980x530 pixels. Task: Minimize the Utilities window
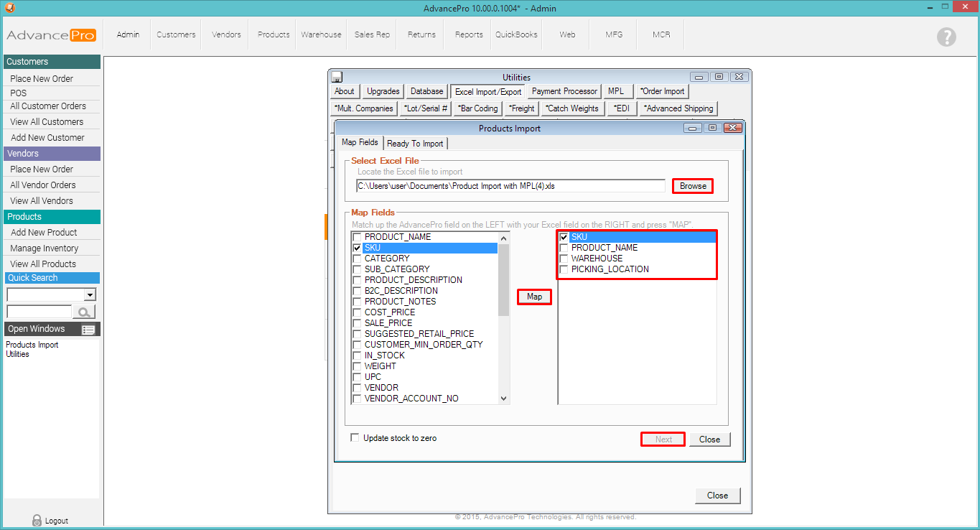coord(698,77)
